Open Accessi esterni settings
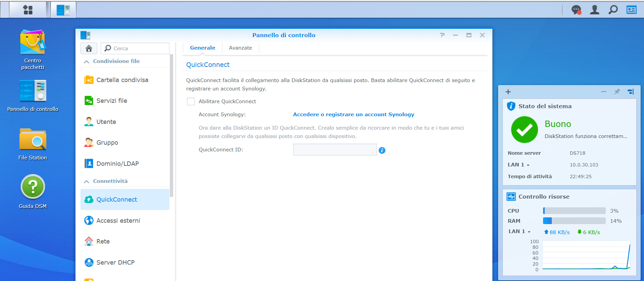 (x=125, y=220)
